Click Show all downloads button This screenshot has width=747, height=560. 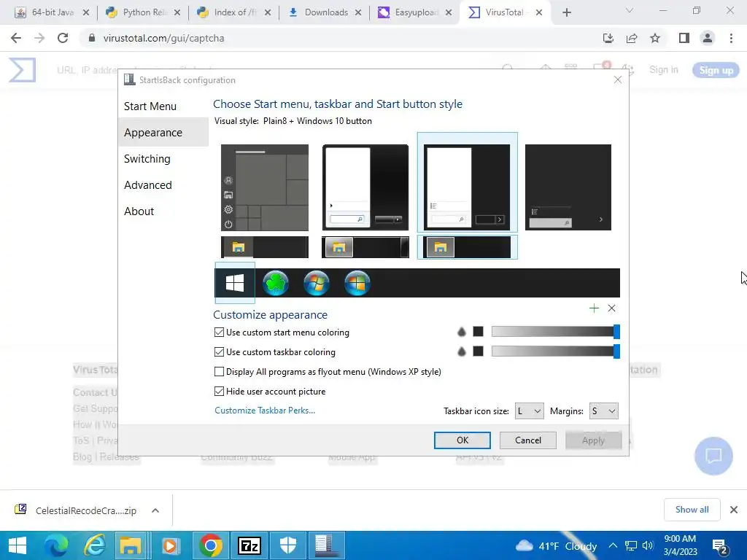(692, 510)
